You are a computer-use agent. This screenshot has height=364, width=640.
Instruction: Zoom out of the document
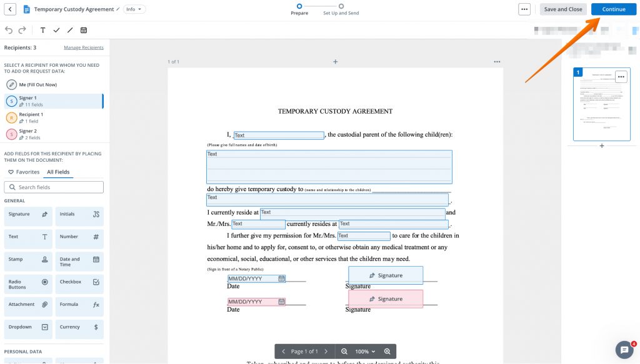pyautogui.click(x=344, y=352)
